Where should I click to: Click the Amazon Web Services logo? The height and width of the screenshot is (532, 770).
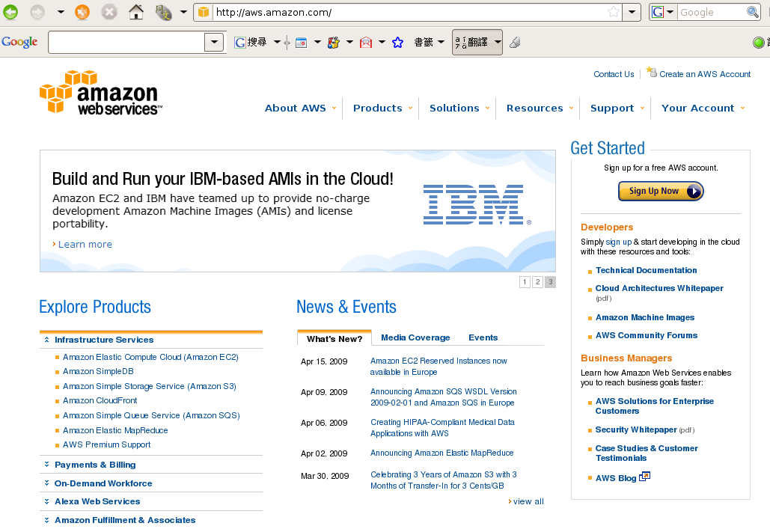tap(101, 93)
